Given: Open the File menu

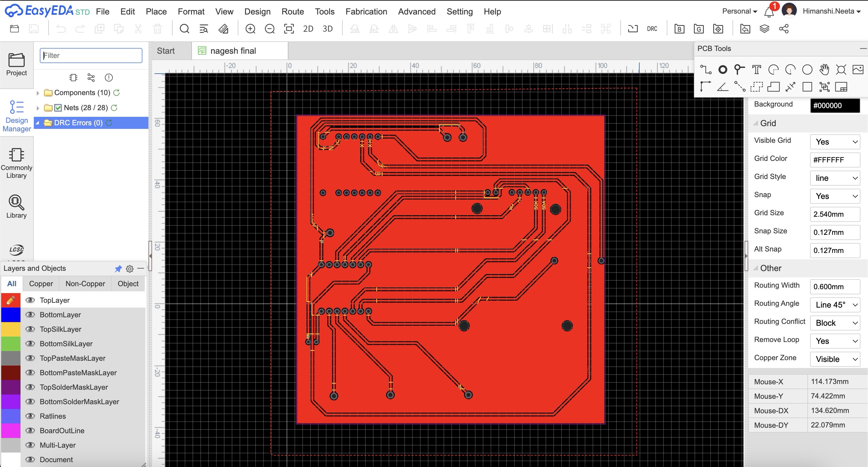Looking at the screenshot, I should (103, 11).
